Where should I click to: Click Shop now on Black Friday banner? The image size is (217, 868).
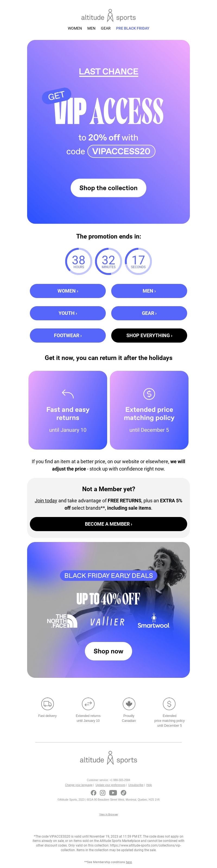point(108,651)
